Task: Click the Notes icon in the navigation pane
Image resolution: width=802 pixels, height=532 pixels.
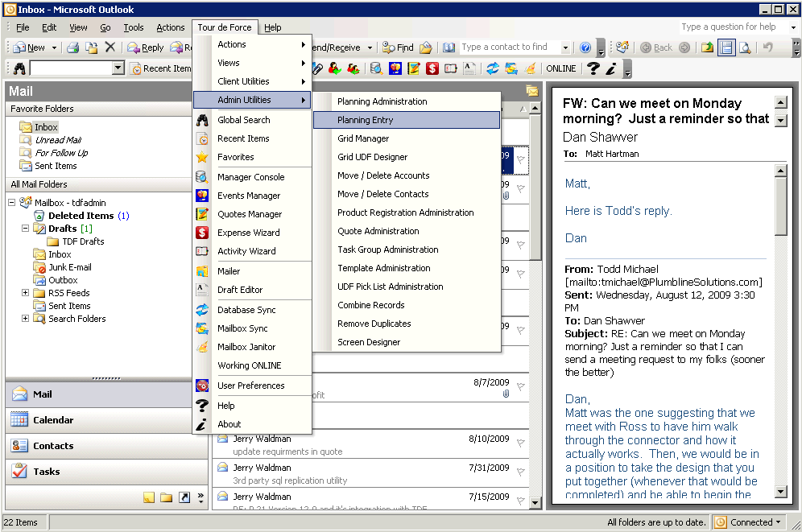Action: [149, 497]
